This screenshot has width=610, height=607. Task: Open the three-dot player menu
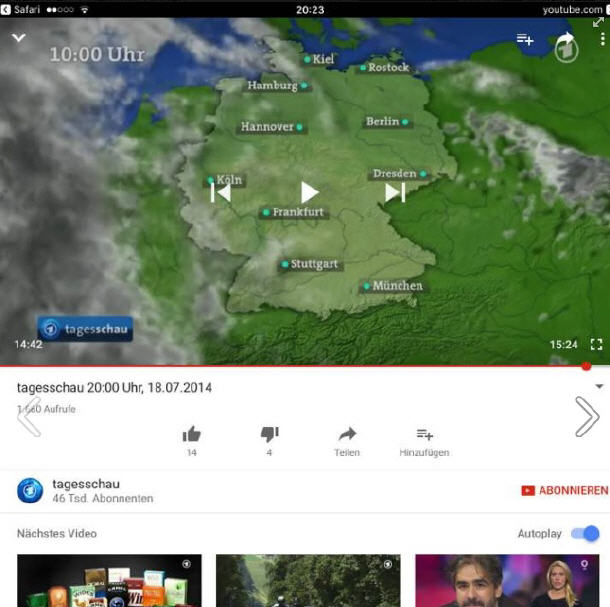coord(603,40)
